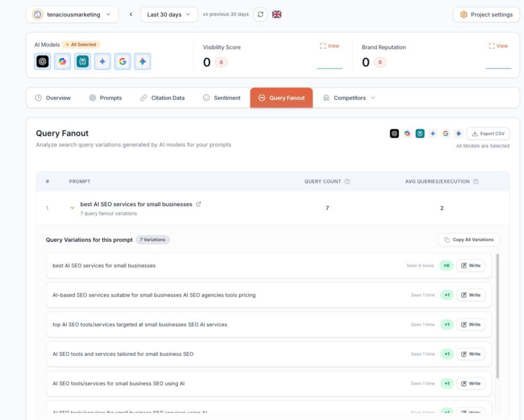Click the Export CSV button
This screenshot has width=524, height=420.
click(488, 133)
